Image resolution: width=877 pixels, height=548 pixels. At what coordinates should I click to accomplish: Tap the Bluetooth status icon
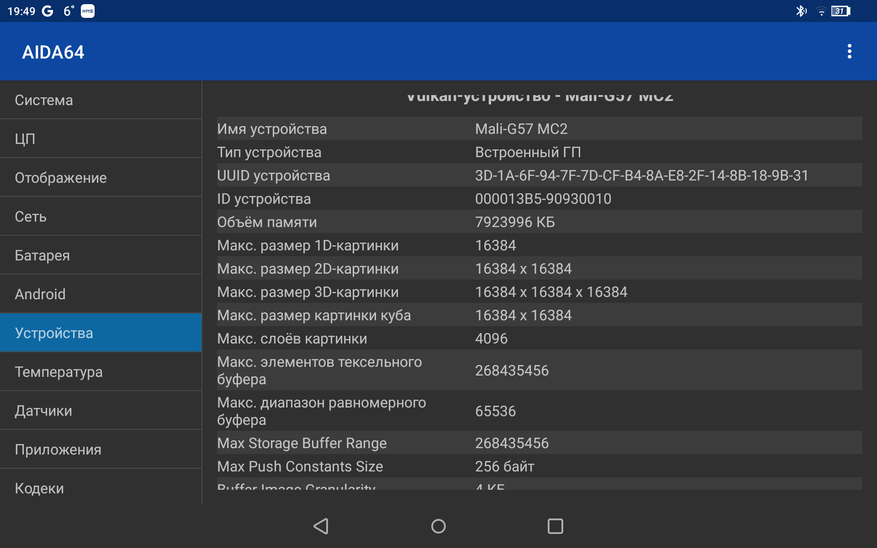pos(800,11)
